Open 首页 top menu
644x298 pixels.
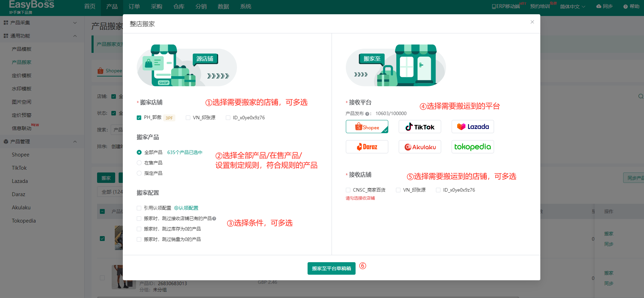[x=90, y=6]
